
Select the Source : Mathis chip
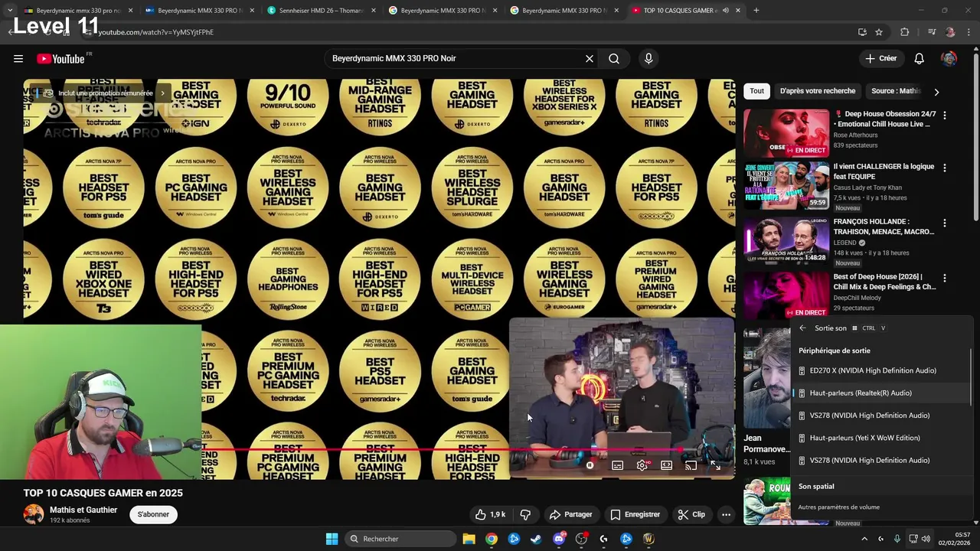[896, 91]
